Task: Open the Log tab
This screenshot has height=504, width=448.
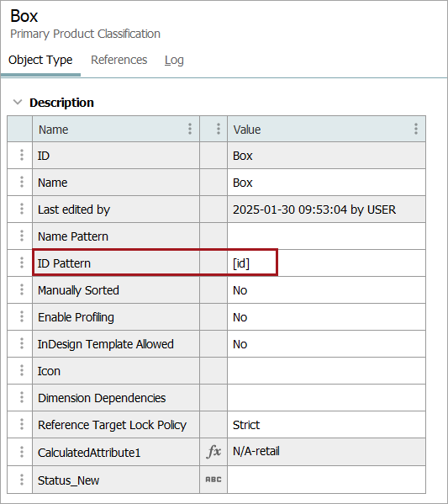Action: [x=174, y=61]
